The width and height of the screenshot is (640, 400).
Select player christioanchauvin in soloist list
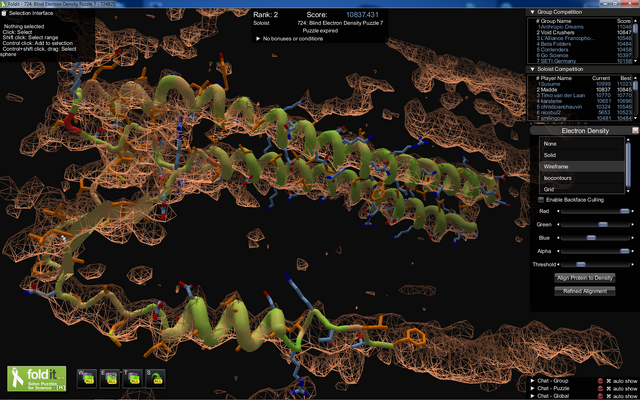(x=562, y=107)
